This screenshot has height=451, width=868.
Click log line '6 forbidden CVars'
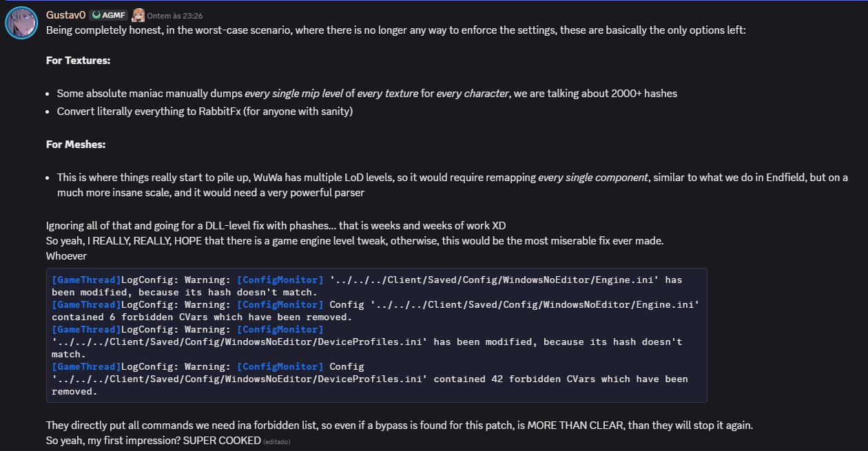pos(202,317)
